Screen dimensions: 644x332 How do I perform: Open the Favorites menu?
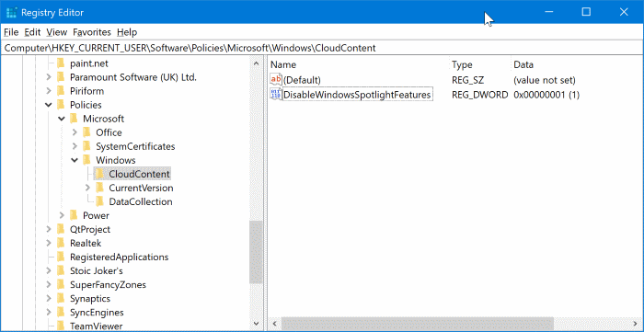click(x=92, y=32)
